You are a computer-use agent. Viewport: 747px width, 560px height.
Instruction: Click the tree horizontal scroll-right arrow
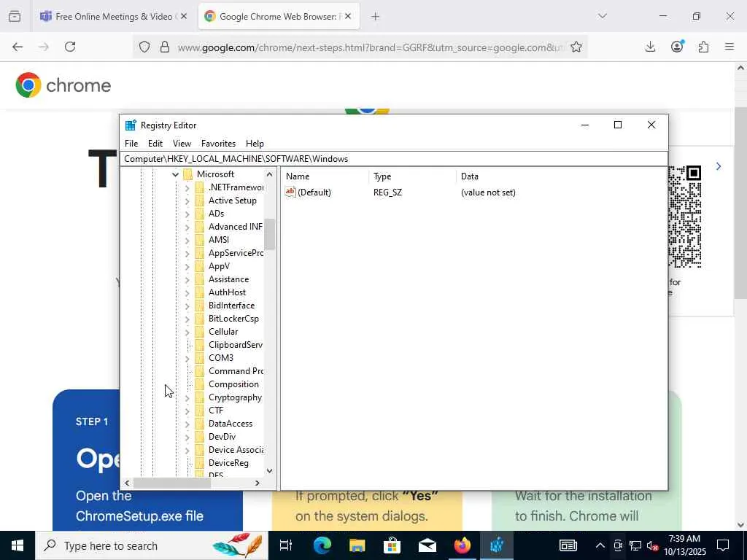coord(258,483)
